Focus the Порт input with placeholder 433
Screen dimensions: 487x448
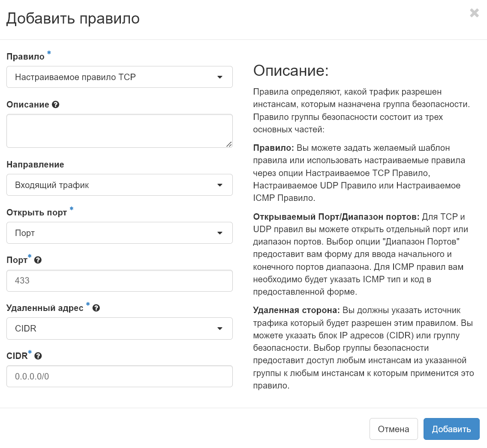120,281
